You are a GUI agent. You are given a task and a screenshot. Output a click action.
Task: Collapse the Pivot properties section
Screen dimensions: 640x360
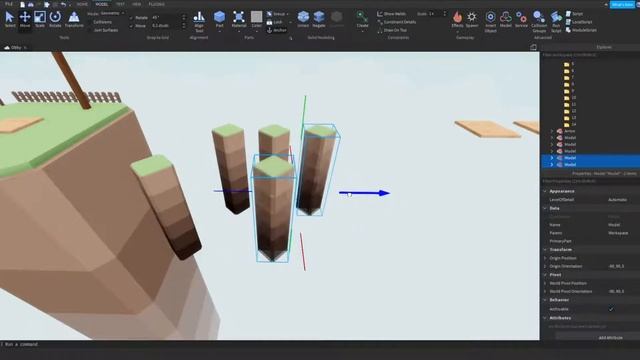click(x=545, y=275)
